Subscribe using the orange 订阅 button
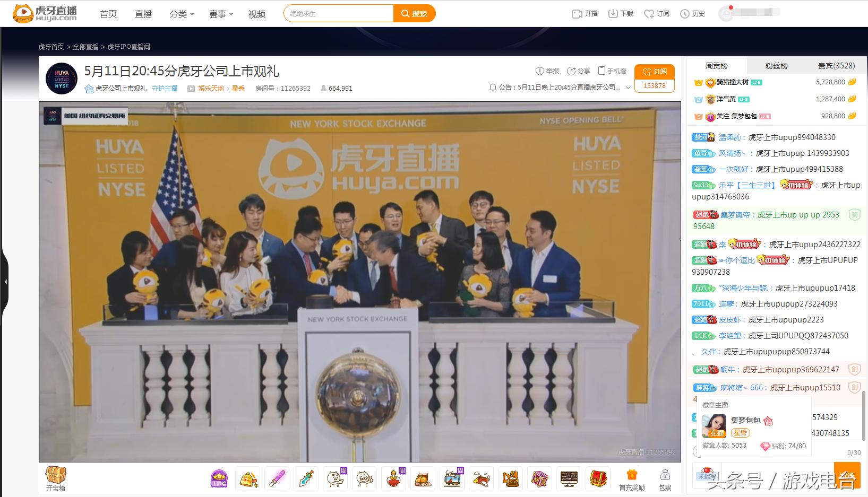Viewport: 868px width, 497px height. pyautogui.click(x=655, y=72)
